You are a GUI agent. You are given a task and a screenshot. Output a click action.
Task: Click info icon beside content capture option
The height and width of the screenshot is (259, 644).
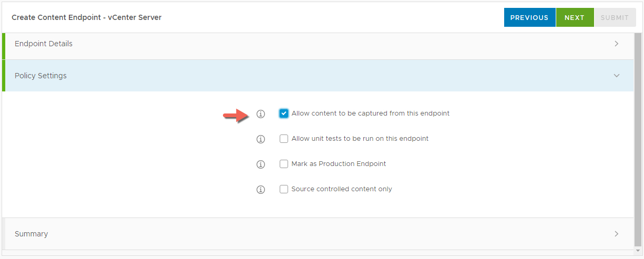260,114
